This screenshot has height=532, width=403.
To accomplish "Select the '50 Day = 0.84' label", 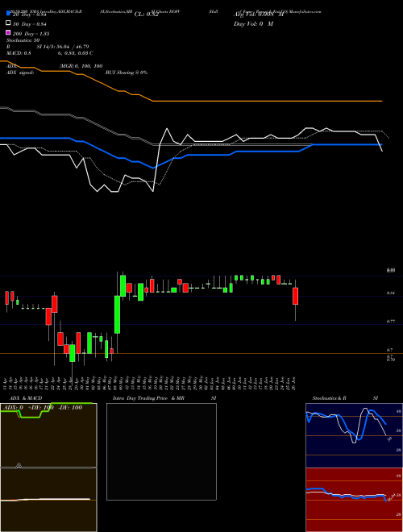I will [30, 24].
